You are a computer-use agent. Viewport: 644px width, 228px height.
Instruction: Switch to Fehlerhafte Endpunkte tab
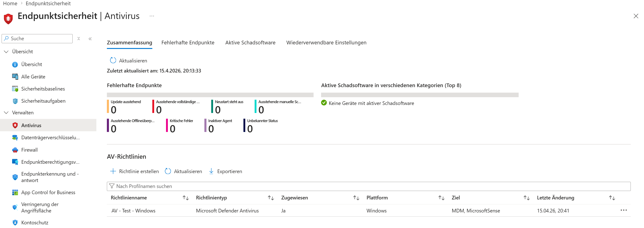point(188,43)
